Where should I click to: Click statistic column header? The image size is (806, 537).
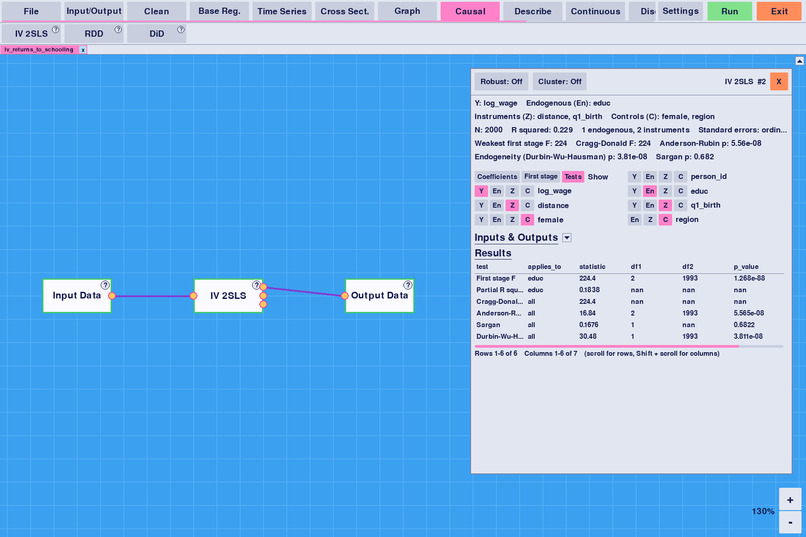click(592, 267)
